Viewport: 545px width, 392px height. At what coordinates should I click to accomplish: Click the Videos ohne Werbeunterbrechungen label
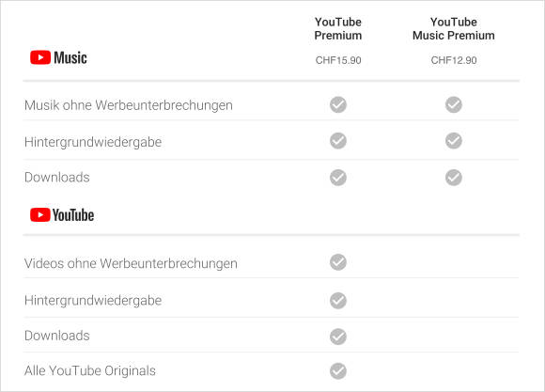(x=131, y=263)
